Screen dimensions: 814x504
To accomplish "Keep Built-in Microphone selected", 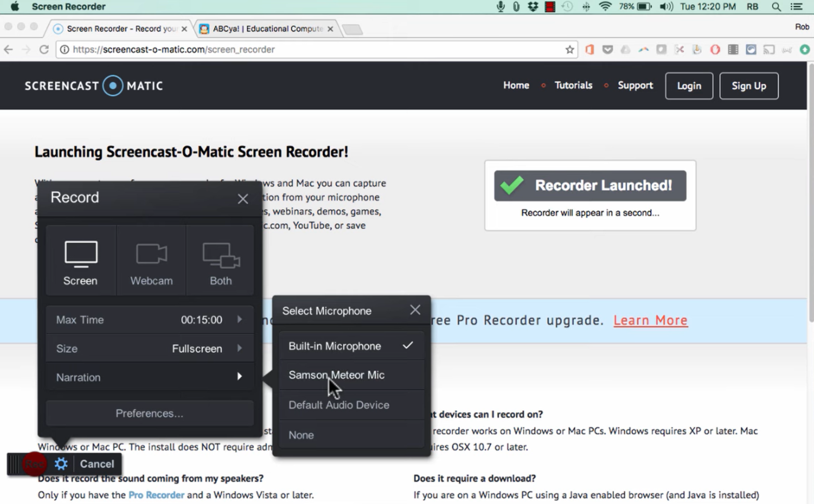I will click(x=334, y=346).
